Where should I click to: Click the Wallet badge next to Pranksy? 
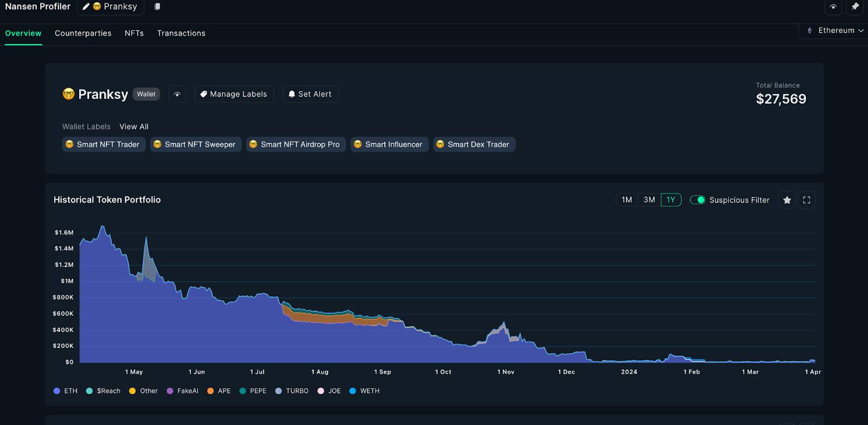point(146,94)
